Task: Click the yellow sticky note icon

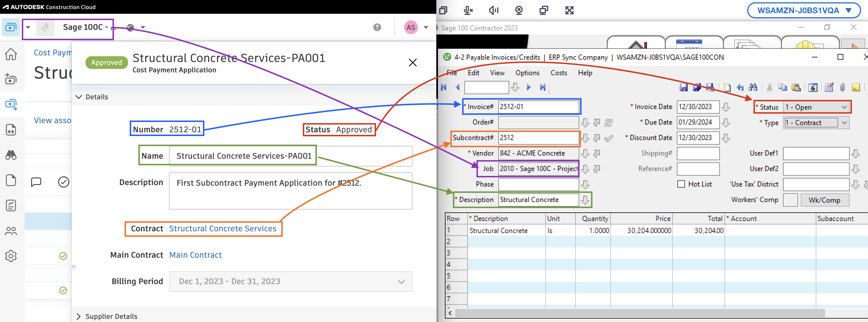Action: coord(856,87)
